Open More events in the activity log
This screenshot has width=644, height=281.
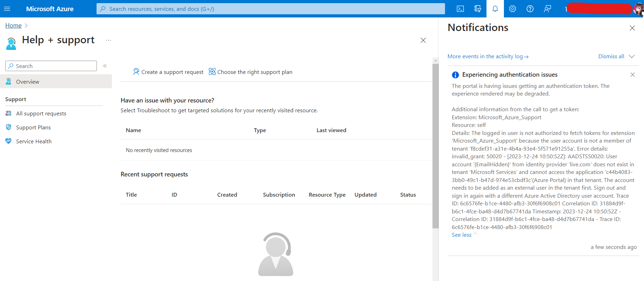pos(488,56)
